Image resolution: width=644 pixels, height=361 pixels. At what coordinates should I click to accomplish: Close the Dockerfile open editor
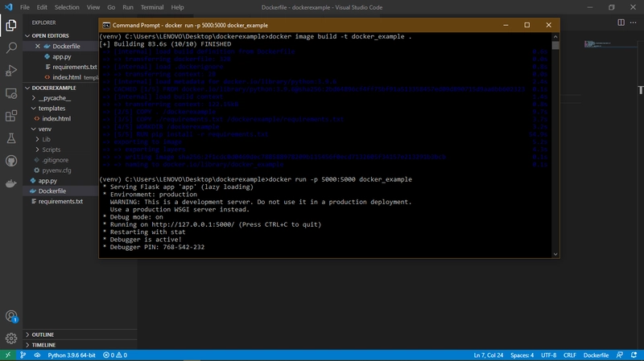pyautogui.click(x=38, y=46)
